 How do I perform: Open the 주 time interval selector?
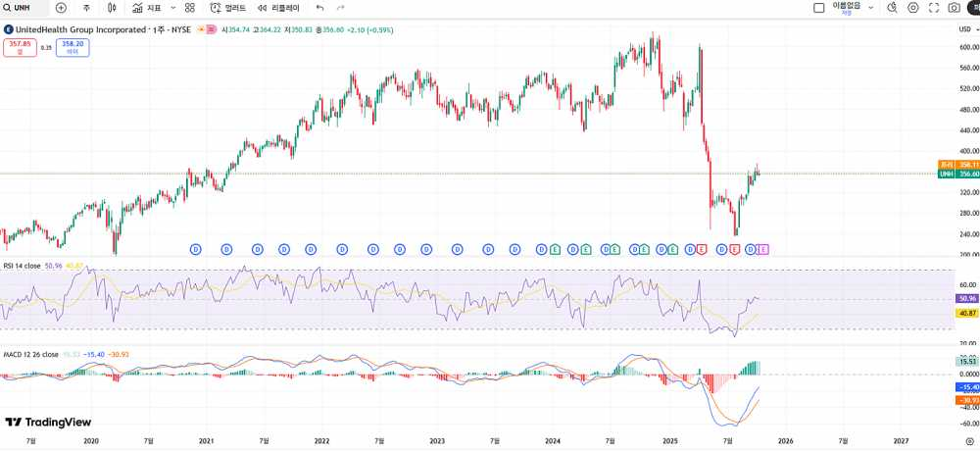pyautogui.click(x=86, y=8)
